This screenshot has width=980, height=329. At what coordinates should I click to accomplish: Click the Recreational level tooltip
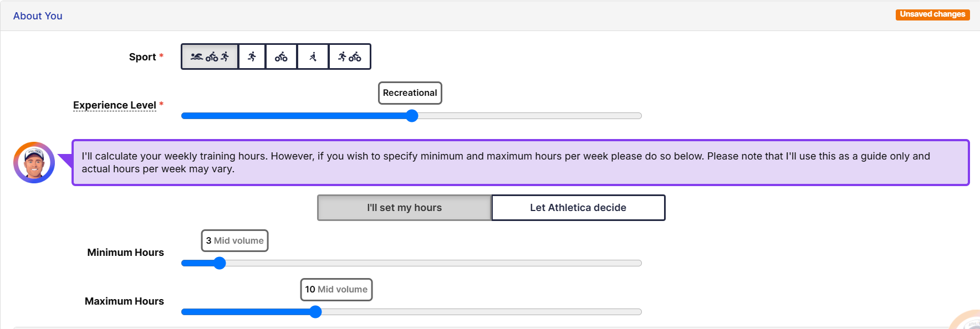point(410,93)
